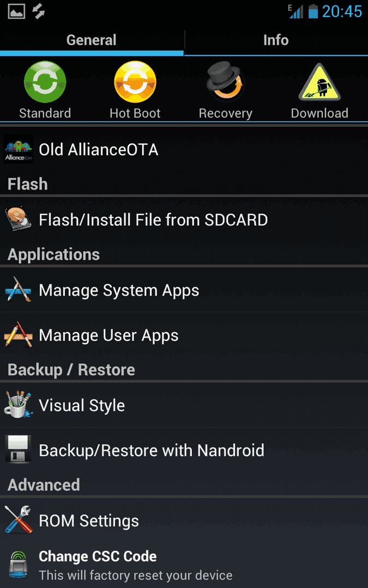
Task: Open the wrench and screwdriver ROM Settings icon
Action: 19,520
